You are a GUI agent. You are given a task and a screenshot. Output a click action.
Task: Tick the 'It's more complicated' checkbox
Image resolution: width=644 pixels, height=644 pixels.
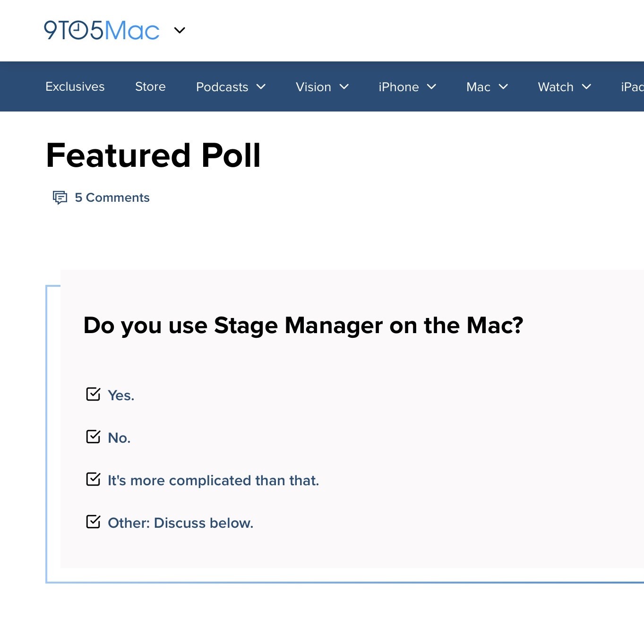click(x=93, y=479)
